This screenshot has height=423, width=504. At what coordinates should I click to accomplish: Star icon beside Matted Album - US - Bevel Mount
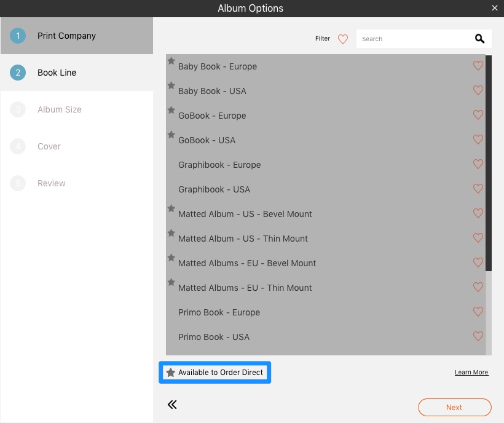click(x=171, y=208)
